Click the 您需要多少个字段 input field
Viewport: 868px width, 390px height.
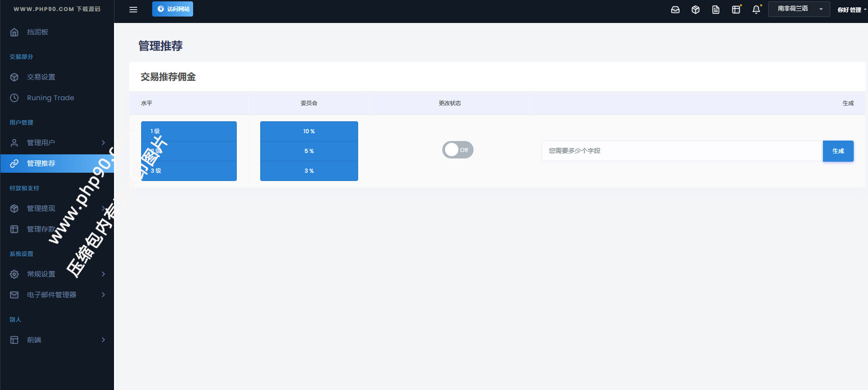[x=681, y=151]
